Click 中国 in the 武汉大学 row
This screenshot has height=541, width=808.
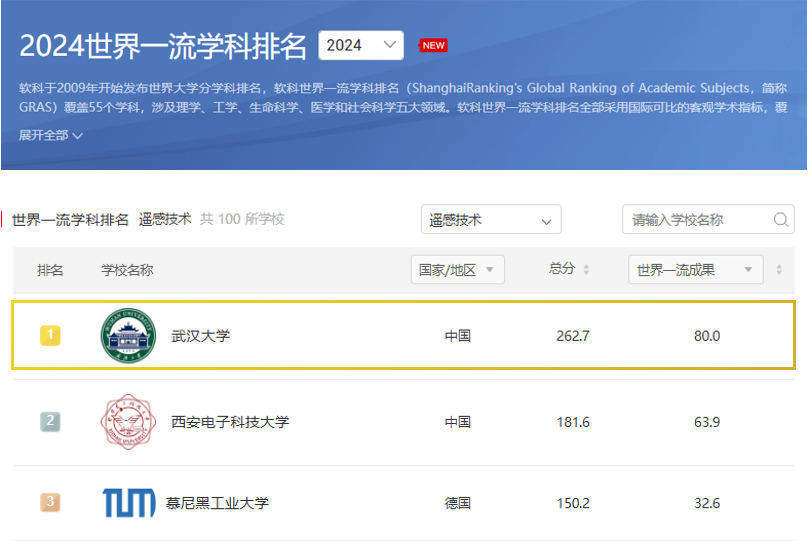click(x=458, y=336)
